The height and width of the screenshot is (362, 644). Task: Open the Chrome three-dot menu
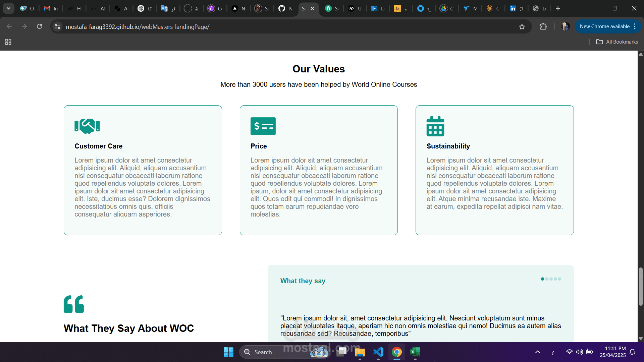(x=635, y=26)
